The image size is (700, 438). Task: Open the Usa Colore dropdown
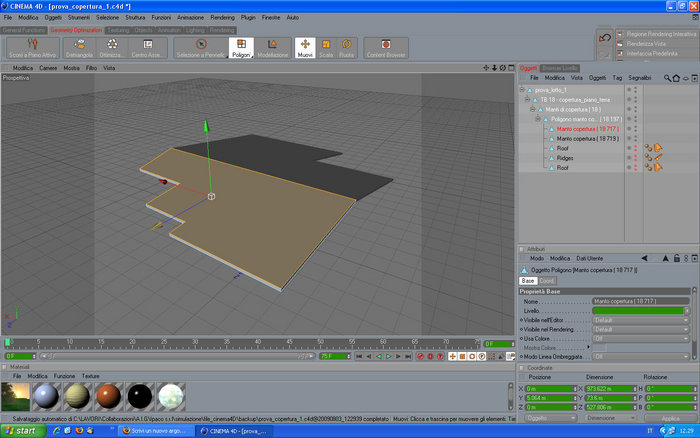(x=641, y=338)
